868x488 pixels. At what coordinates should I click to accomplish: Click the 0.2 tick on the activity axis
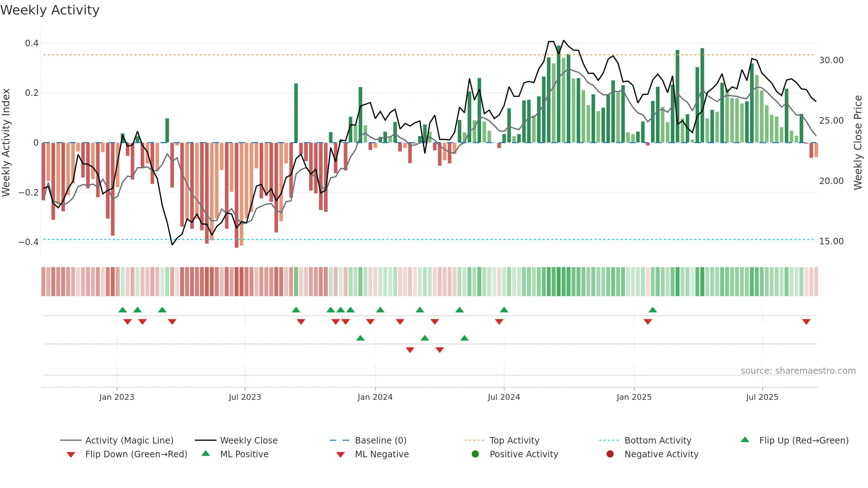31,93
